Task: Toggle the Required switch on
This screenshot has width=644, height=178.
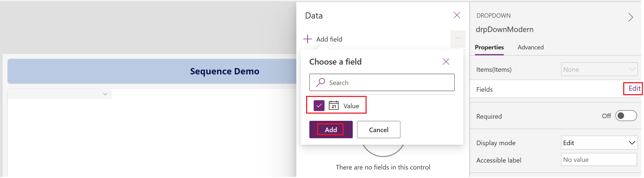Action: (626, 116)
